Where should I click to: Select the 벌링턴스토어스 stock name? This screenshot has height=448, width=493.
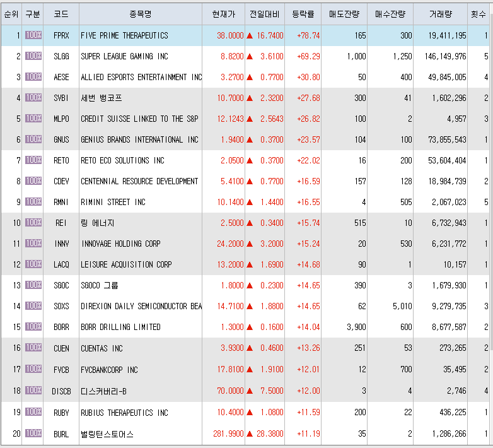point(107,434)
